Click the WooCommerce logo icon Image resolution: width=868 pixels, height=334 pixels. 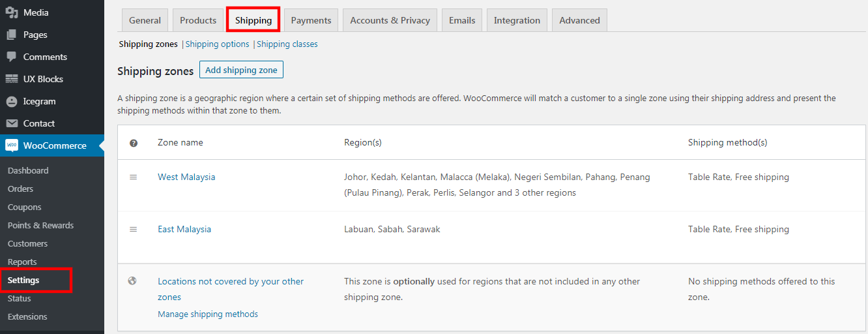12,145
